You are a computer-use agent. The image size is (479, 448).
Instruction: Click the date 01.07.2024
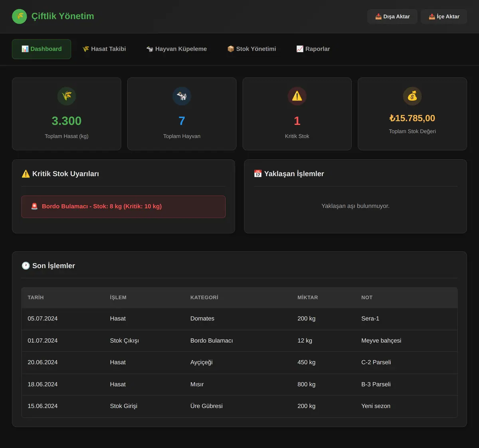[43, 341]
